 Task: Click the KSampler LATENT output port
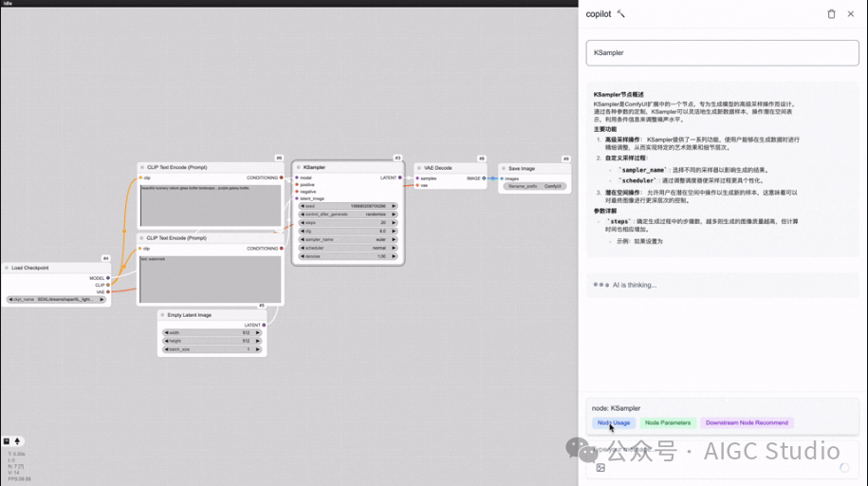(400, 178)
